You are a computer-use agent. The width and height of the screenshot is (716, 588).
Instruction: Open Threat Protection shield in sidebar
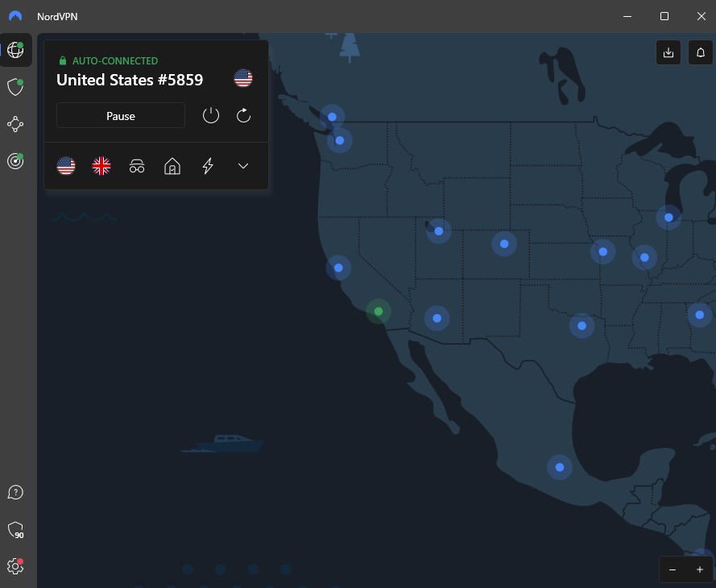click(15, 87)
